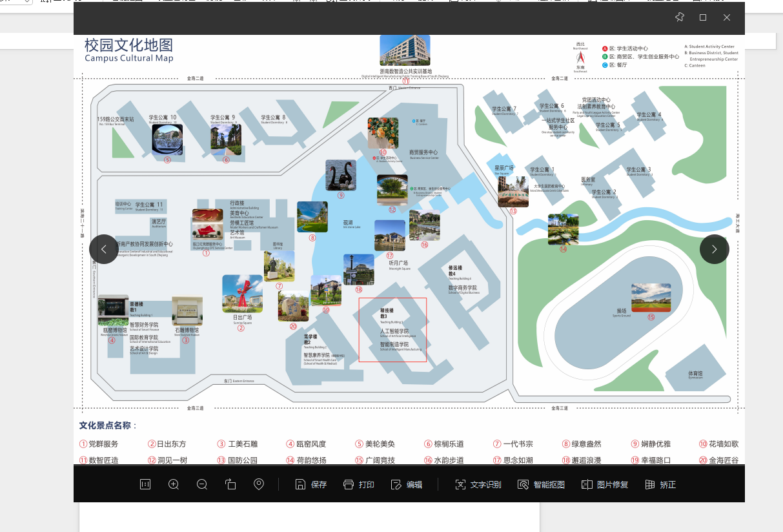The image size is (783, 532).
Task: Select the 矫正 correction tool
Action: pos(660,484)
